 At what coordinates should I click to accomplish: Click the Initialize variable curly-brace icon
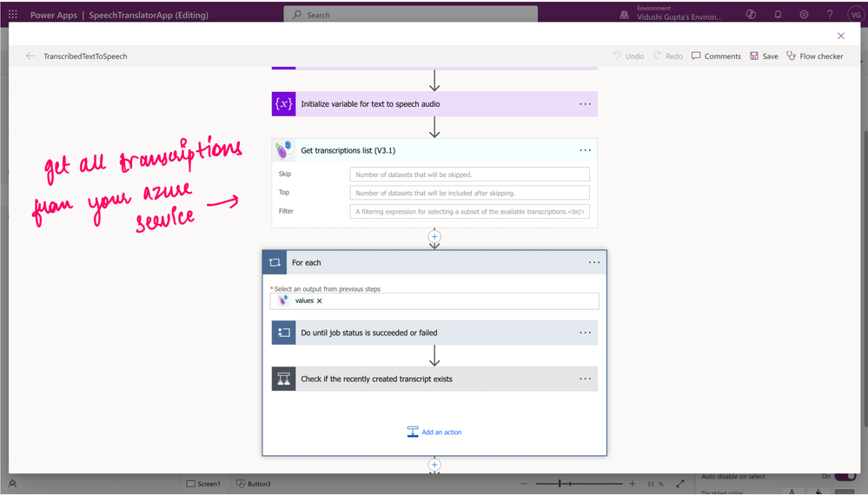(283, 104)
